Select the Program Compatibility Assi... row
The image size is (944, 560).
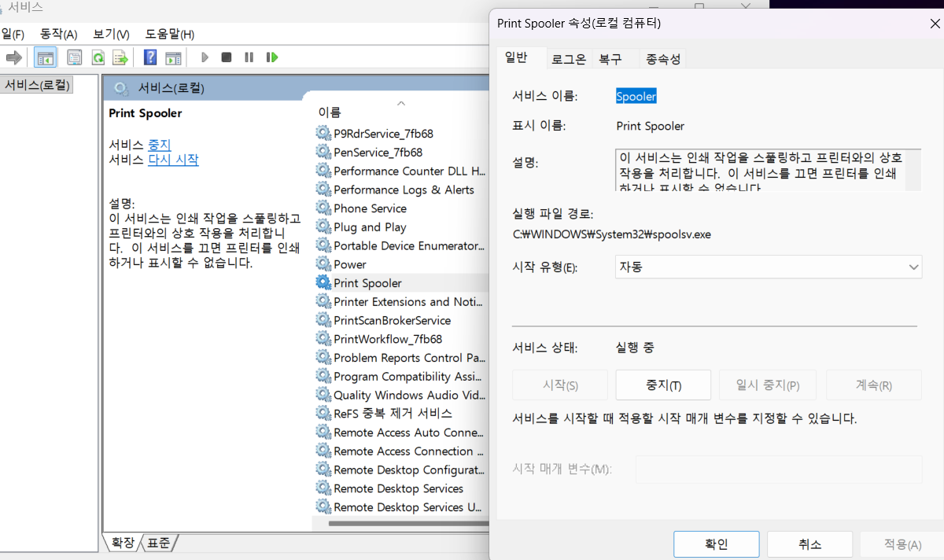(x=402, y=377)
